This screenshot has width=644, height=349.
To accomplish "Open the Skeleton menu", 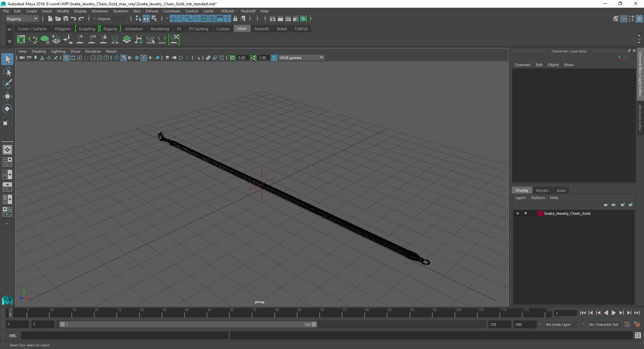I will [120, 11].
